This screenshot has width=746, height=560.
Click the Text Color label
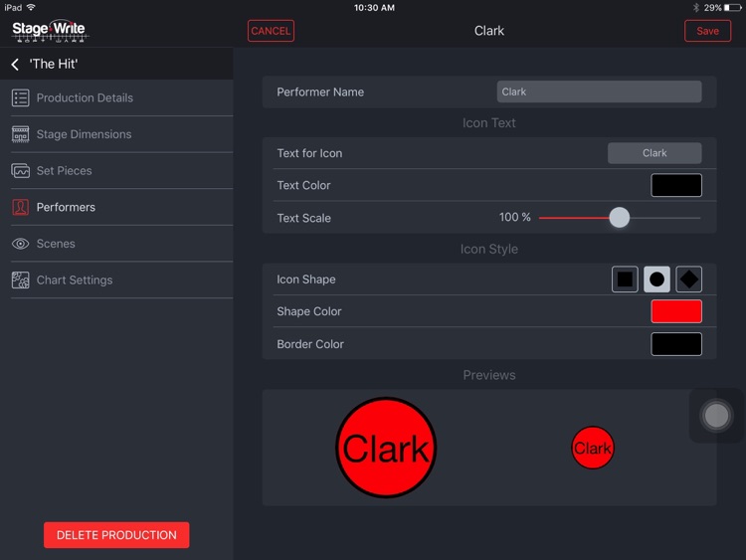(x=303, y=185)
